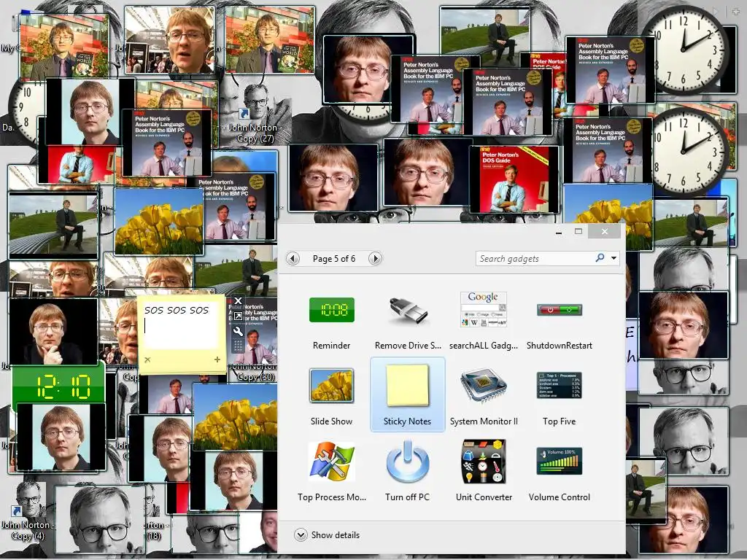This screenshot has height=560, width=747.
Task: Click the green 12:10 clock gadget on the desktop
Action: (x=58, y=385)
